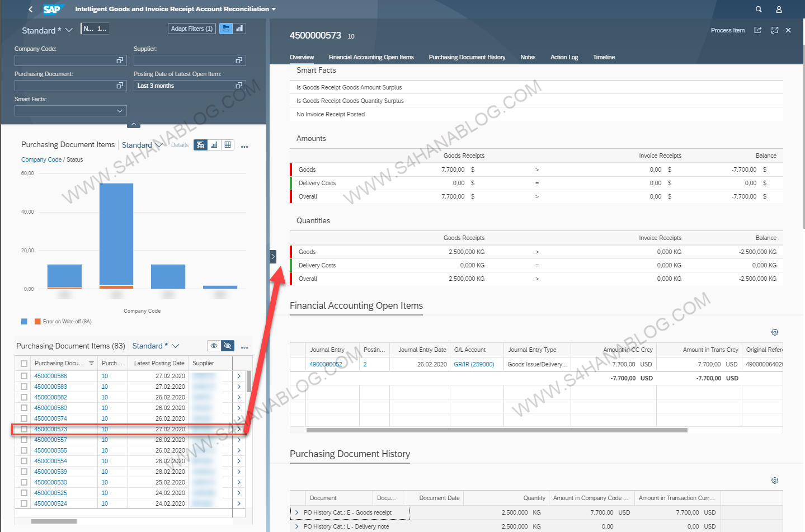Expand PO History Cat.: E - Goods receipt row
This screenshot has width=805, height=532.
pos(296,512)
